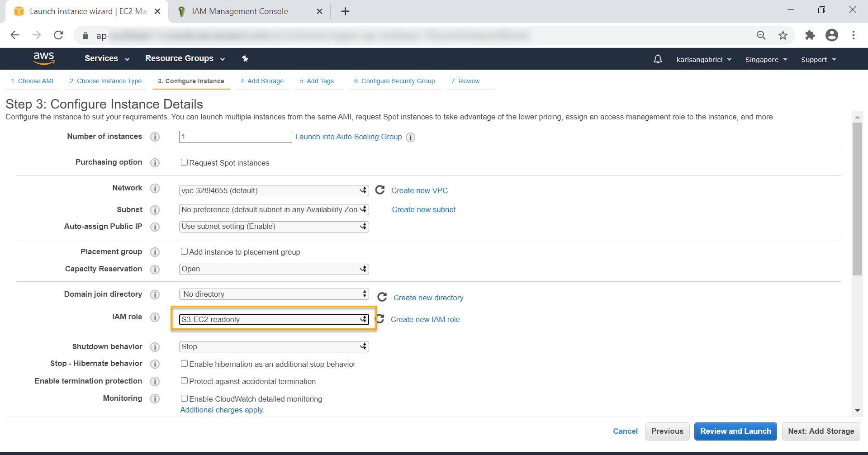Click info icon for Enable termination protection
This screenshot has width=868, height=455.
click(x=155, y=381)
